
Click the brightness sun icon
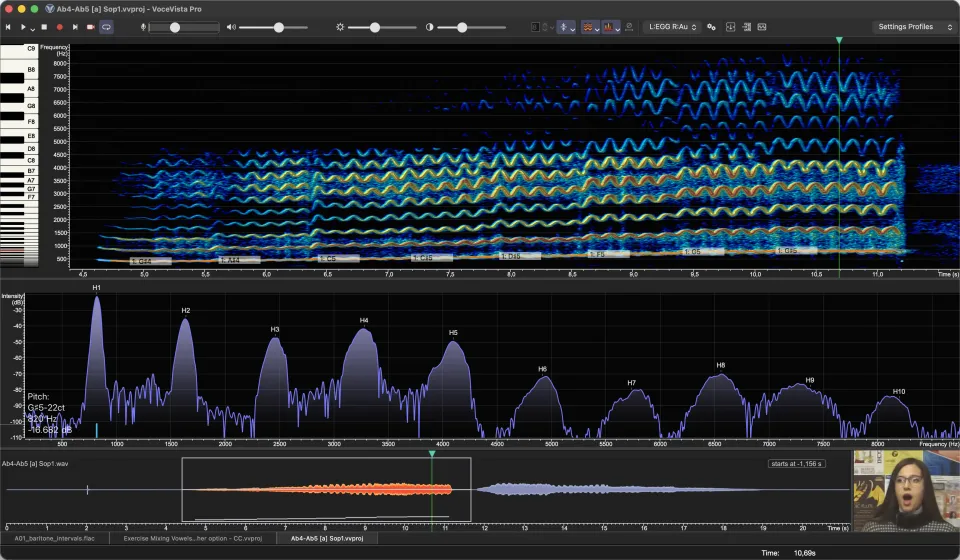[340, 27]
